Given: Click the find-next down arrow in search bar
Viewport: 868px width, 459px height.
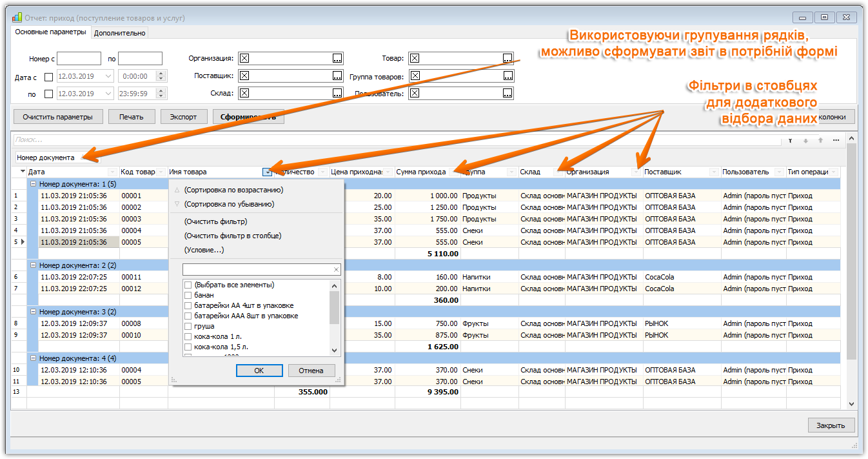Looking at the screenshot, I should coord(805,139).
